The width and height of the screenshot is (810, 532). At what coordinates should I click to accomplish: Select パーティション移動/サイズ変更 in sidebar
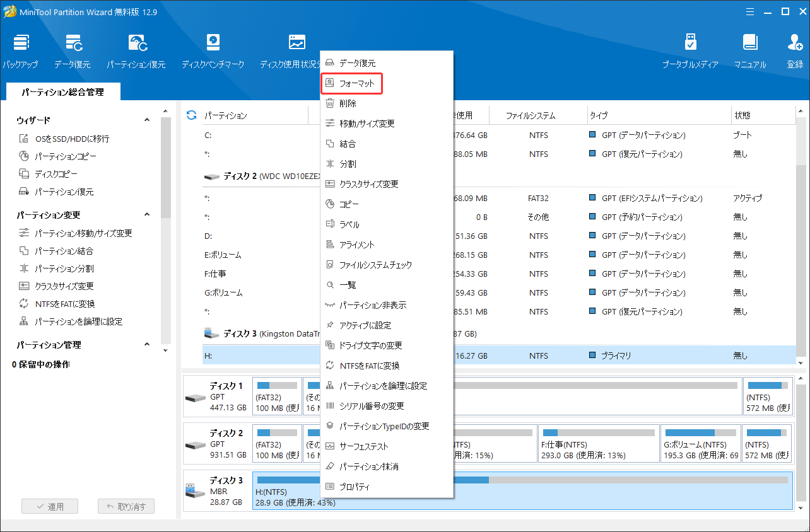76,233
